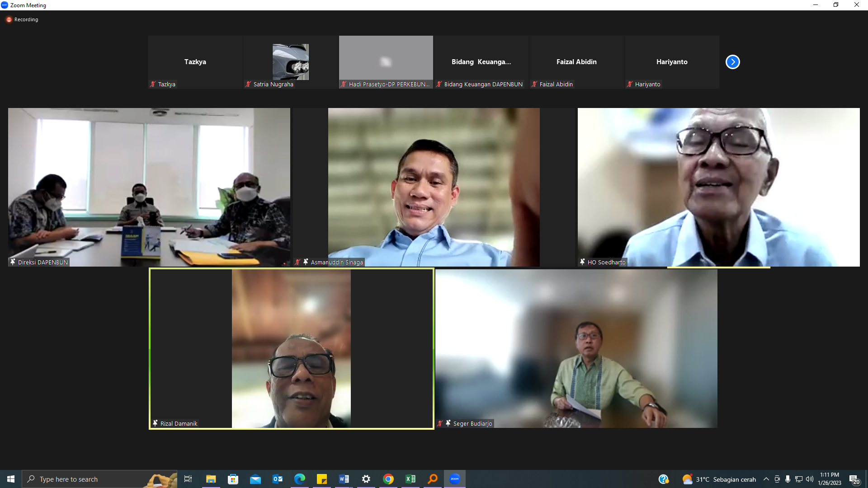Click muted mic icon on Asmanuddin Sinaga
868x488 pixels.
point(297,262)
